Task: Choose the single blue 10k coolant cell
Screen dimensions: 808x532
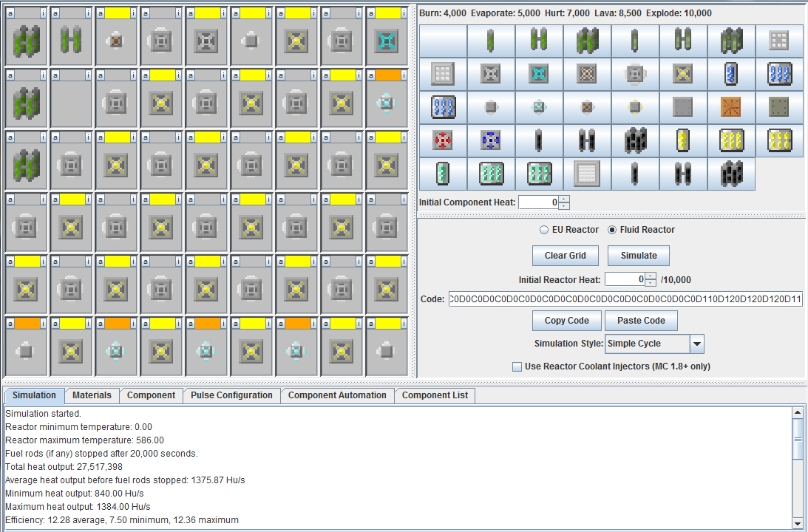Action: 731,74
